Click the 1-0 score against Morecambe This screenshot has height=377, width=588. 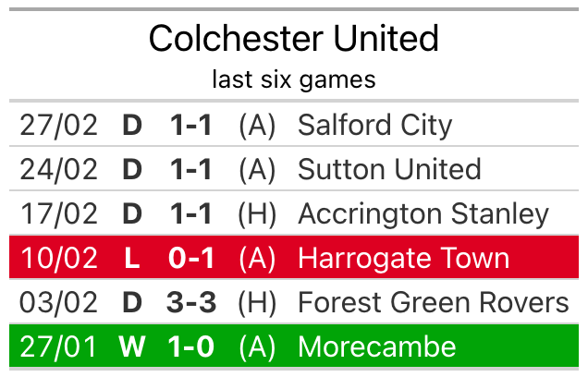pos(191,347)
